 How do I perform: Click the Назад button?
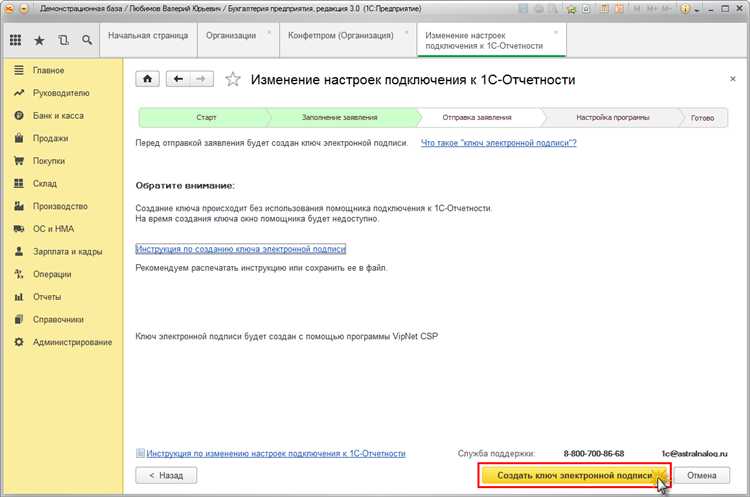166,475
